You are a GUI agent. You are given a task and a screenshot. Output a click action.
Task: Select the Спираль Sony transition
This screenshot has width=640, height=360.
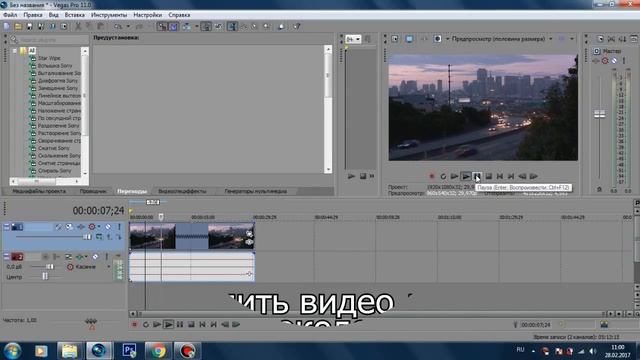[54, 171]
